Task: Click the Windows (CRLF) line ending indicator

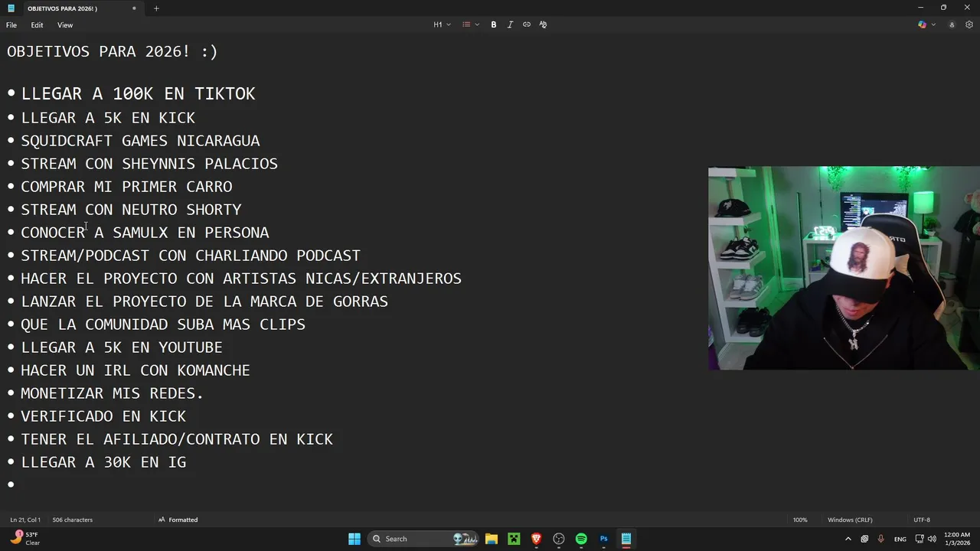Action: click(850, 520)
